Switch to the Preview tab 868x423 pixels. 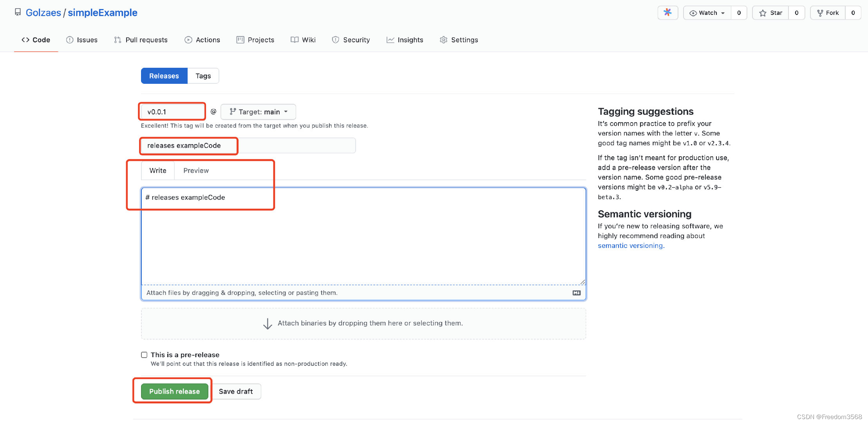coord(196,171)
